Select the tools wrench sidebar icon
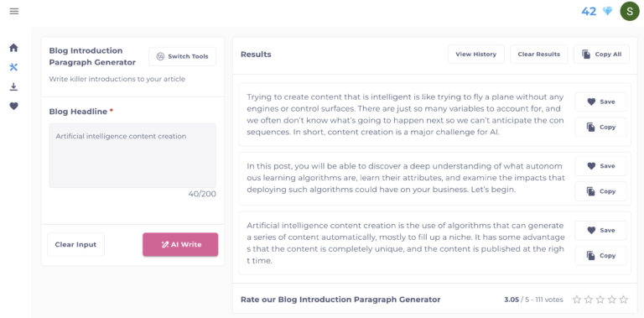This screenshot has height=318, width=644. (x=13, y=67)
